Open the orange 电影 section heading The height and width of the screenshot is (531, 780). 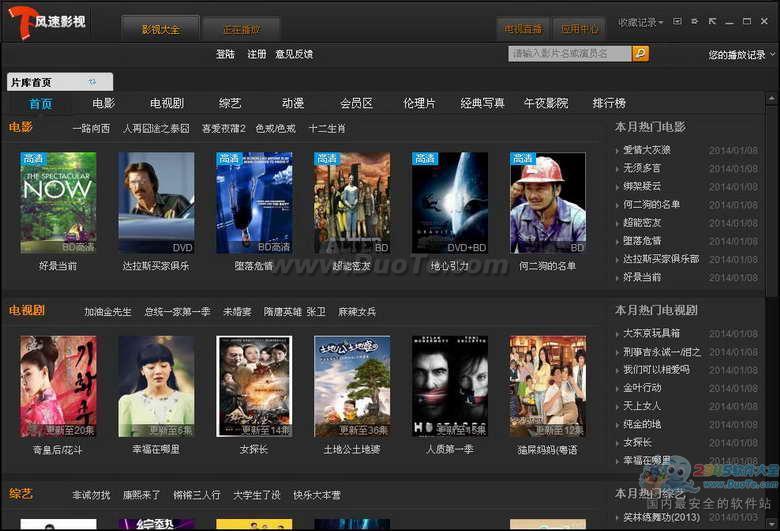20,127
